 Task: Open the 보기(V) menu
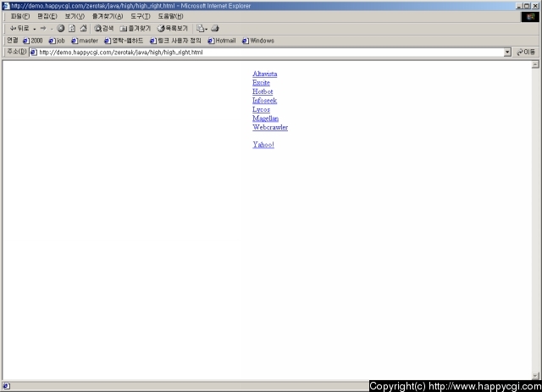pyautogui.click(x=75, y=16)
